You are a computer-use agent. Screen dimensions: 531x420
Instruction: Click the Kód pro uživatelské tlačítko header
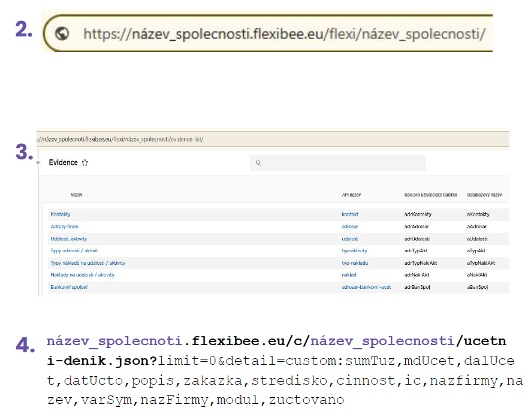click(430, 195)
